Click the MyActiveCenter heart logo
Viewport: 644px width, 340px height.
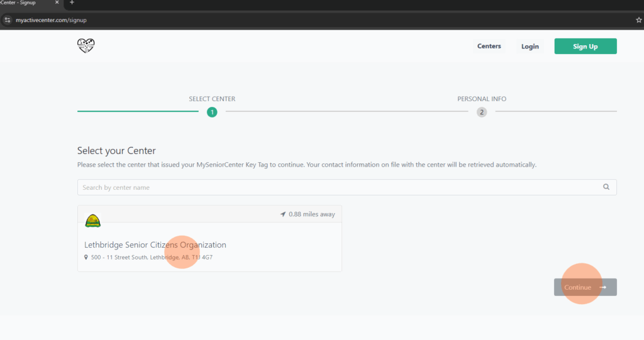[86, 46]
